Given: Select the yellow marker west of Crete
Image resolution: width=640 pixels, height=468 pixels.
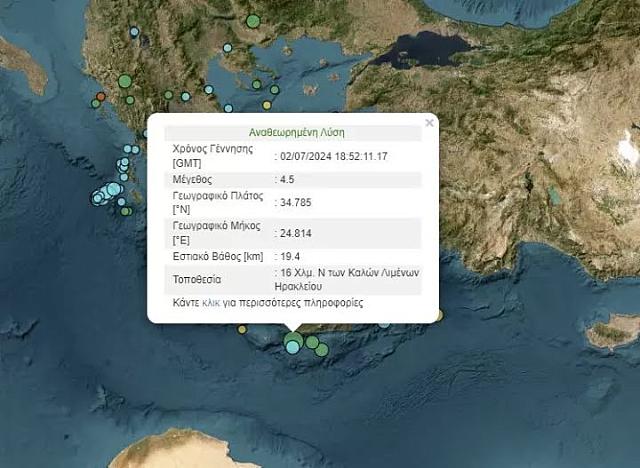Looking at the screenshot, I should pos(242,329).
